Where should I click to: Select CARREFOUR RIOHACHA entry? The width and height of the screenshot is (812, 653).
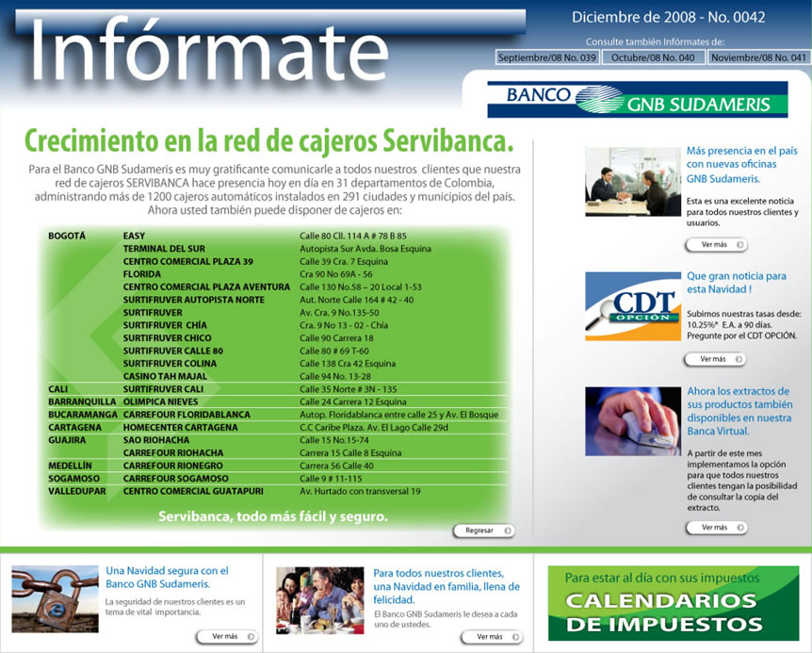click(x=173, y=453)
